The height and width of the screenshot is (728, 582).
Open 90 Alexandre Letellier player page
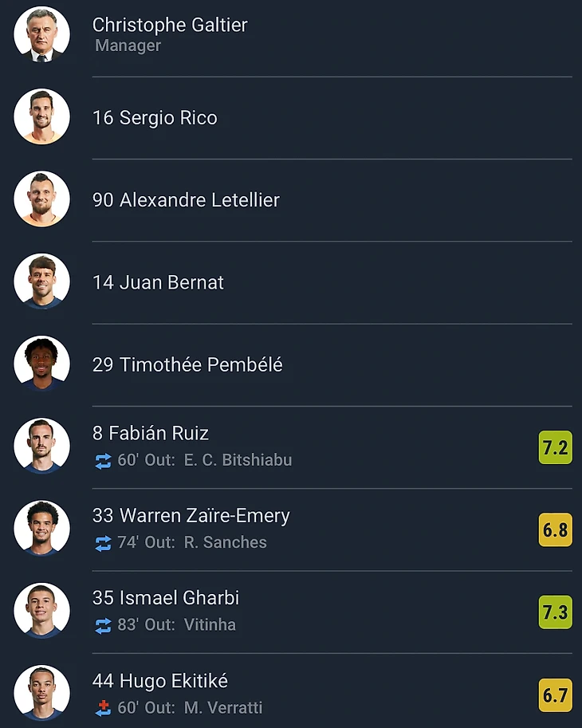click(x=186, y=200)
